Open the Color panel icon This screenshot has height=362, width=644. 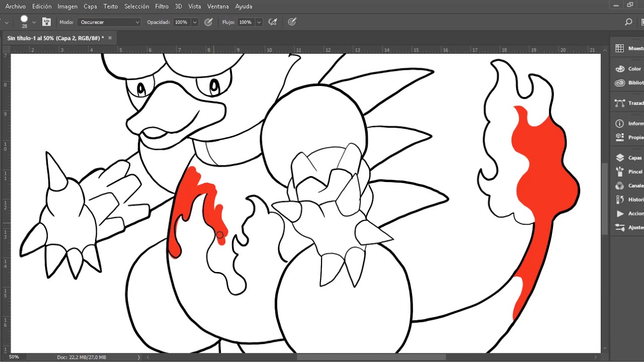pos(620,69)
